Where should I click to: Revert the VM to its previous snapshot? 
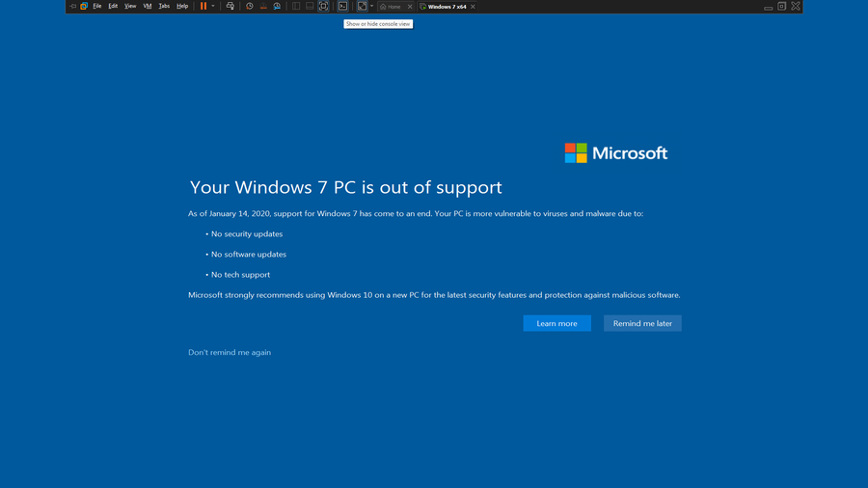pos(263,6)
